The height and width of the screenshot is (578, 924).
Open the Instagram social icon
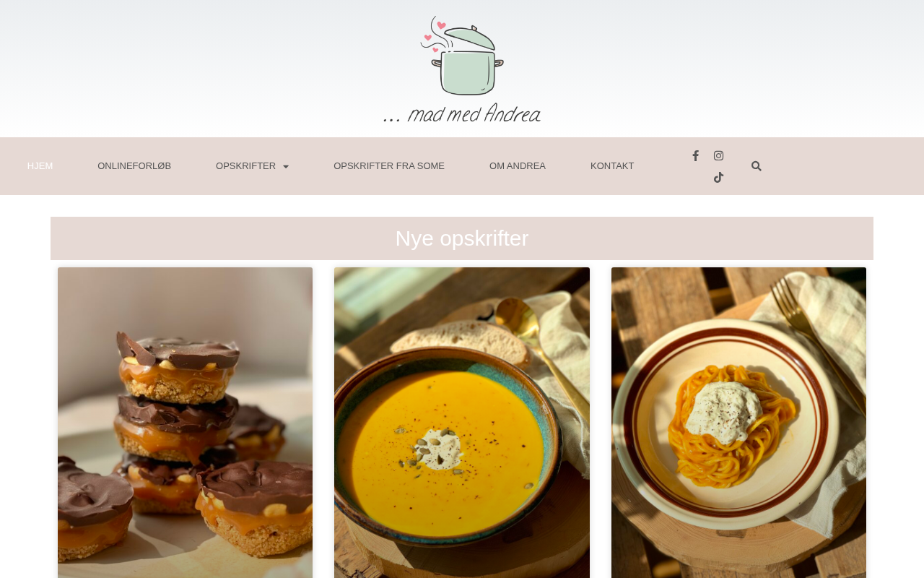pos(718,155)
